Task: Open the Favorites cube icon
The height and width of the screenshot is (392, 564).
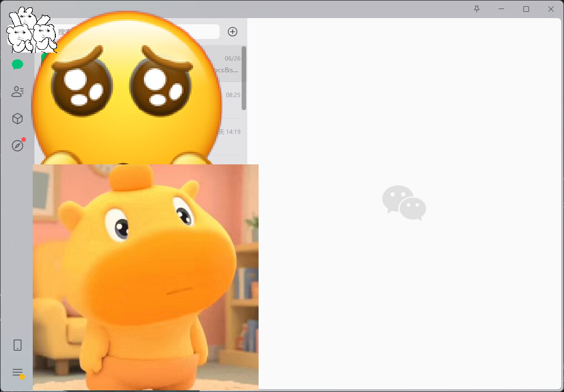Action: tap(18, 119)
